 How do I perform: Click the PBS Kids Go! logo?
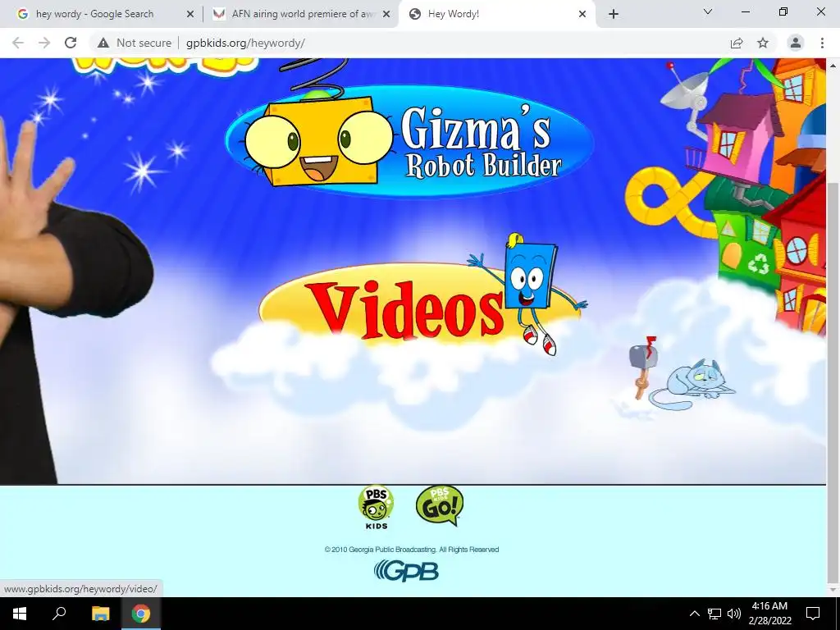440,505
